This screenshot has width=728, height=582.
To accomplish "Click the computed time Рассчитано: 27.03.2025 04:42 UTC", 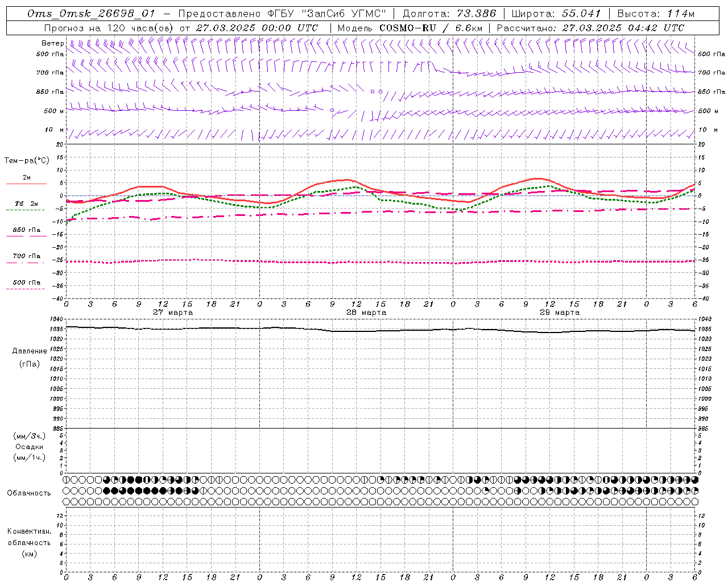I will [590, 28].
